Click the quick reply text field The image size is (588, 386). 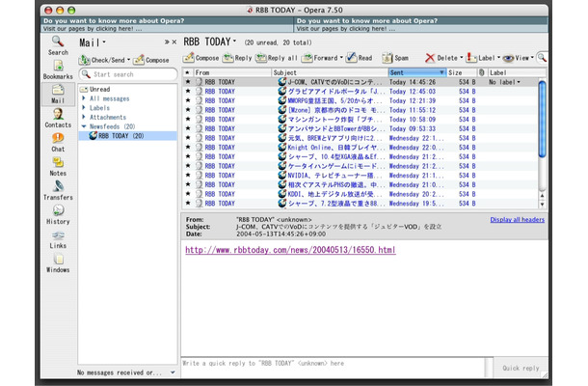[x=333, y=368]
